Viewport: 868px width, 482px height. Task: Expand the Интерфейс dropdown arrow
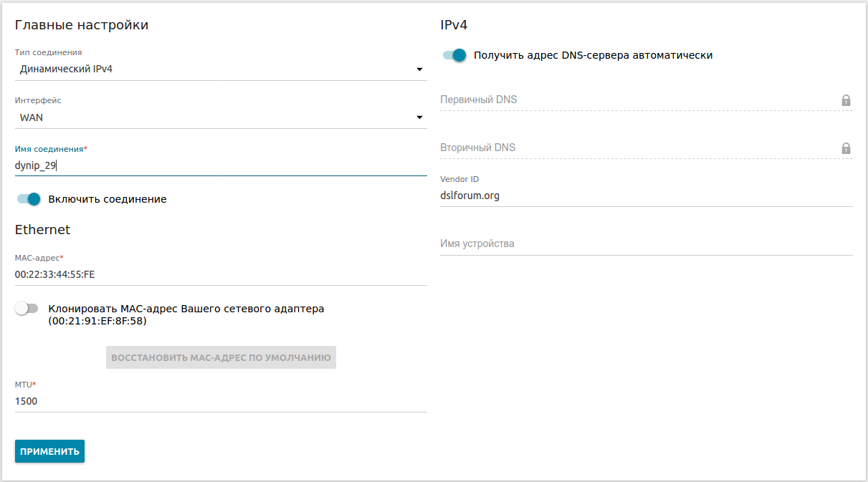coord(419,117)
